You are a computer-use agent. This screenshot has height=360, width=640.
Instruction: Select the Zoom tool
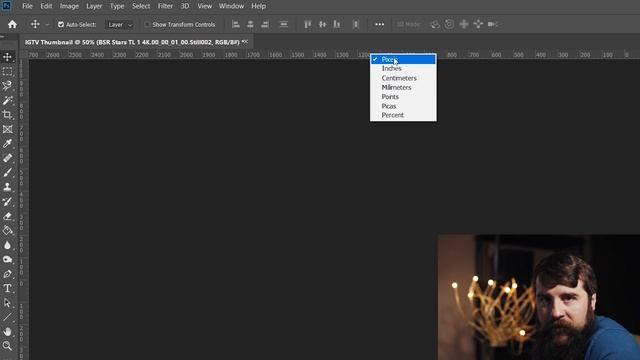7,346
